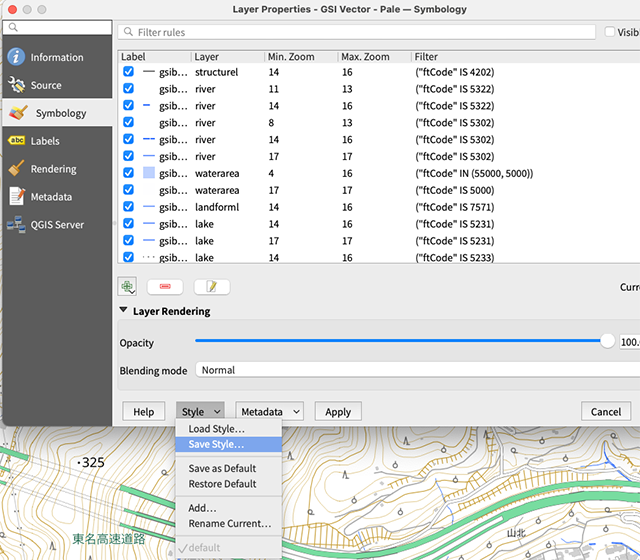This screenshot has height=560, width=640.
Task: Open the Source page icon
Action: click(x=16, y=85)
